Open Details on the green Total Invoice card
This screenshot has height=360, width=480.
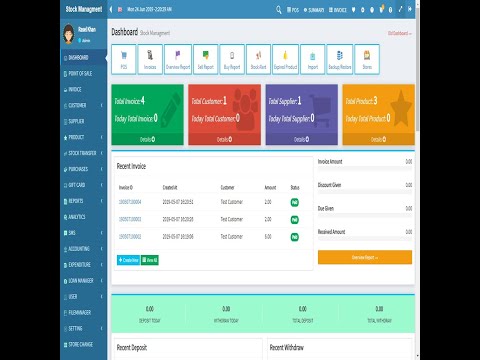point(147,139)
